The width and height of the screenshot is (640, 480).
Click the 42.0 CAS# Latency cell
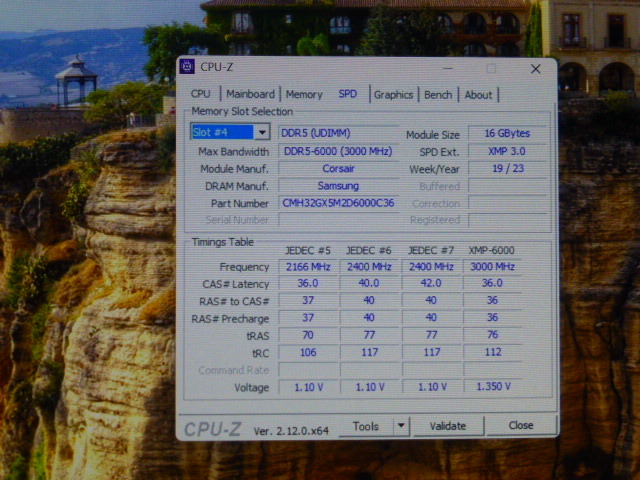tap(431, 283)
